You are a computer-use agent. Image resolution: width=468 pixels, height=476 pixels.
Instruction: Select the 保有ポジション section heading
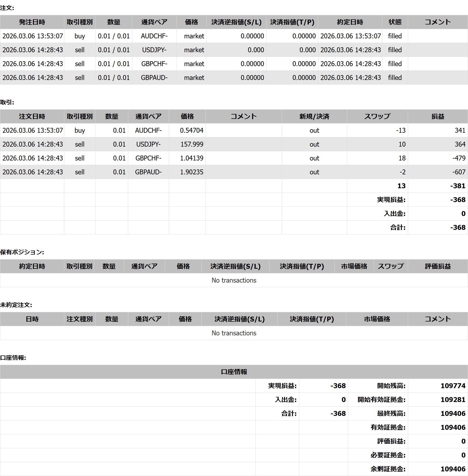pos(22,252)
